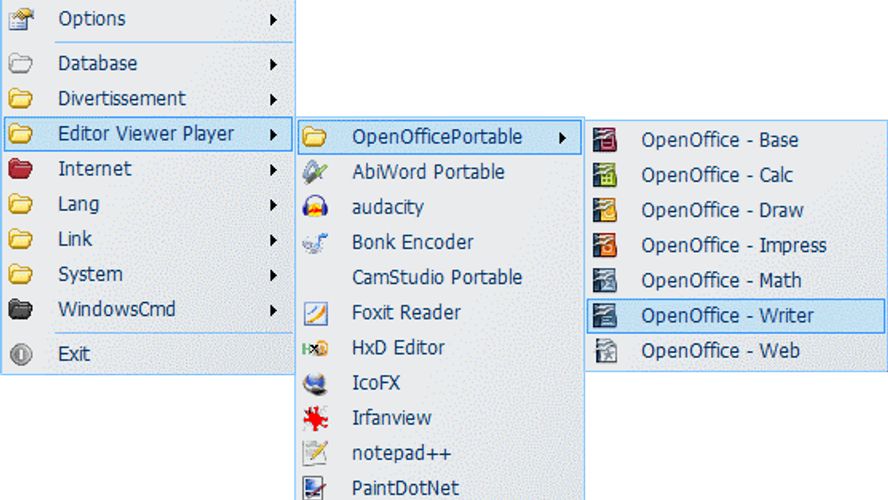Click the Database folder icon
Screen dimensions: 888x500
point(21,63)
